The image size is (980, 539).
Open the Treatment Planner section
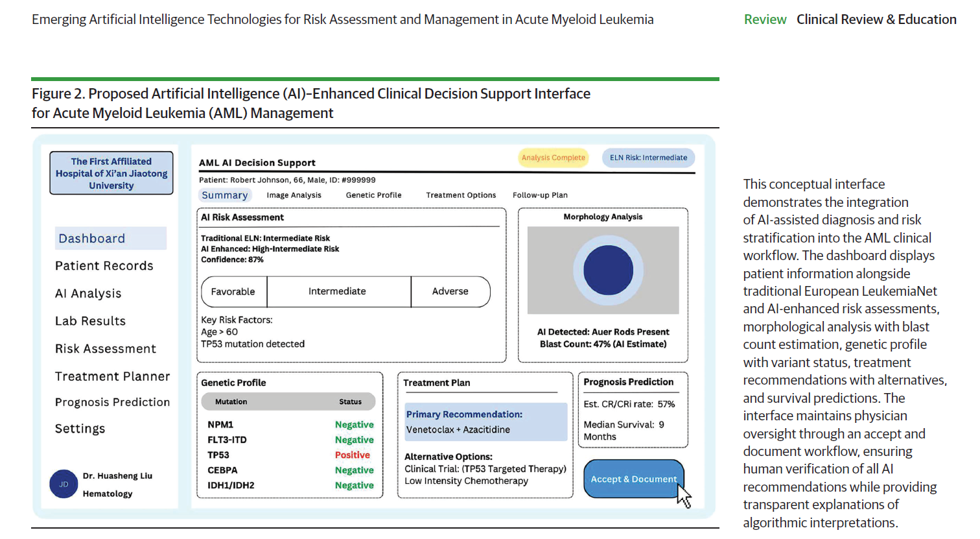pyautogui.click(x=112, y=376)
